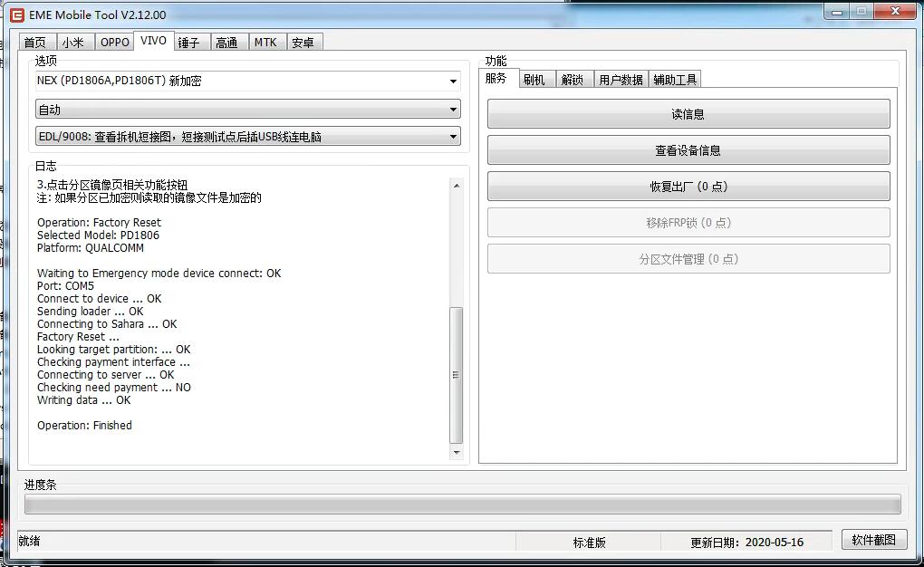
Task: Switch to the 高通 tab
Action: (x=228, y=43)
